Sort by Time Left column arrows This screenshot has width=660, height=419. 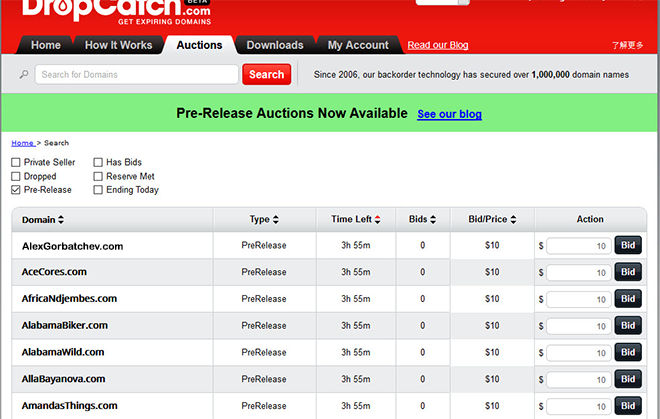click(x=377, y=220)
